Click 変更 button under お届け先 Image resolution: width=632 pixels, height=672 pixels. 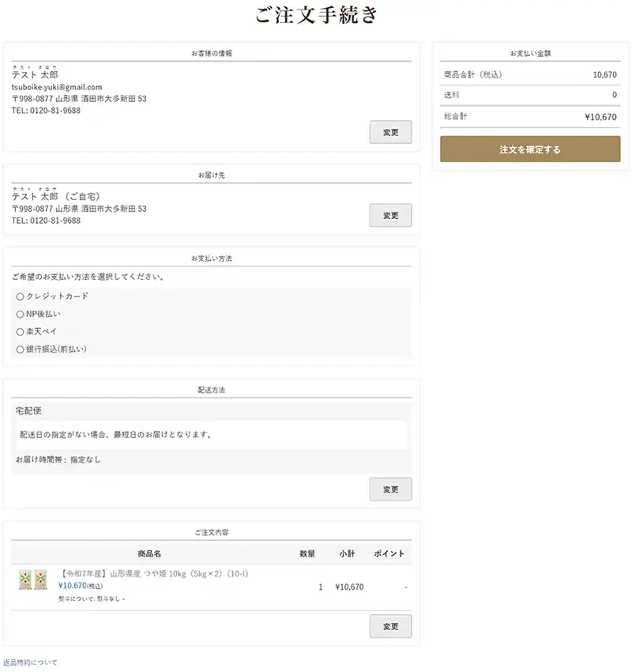390,215
